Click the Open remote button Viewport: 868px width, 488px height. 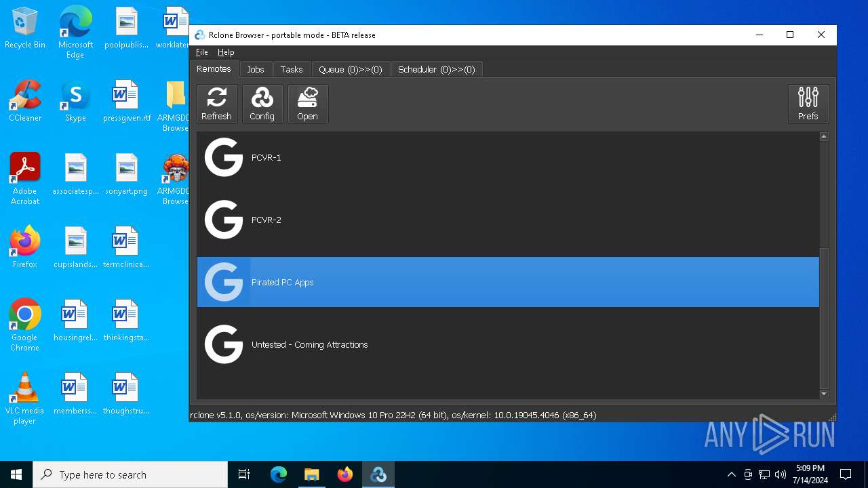[x=308, y=104]
